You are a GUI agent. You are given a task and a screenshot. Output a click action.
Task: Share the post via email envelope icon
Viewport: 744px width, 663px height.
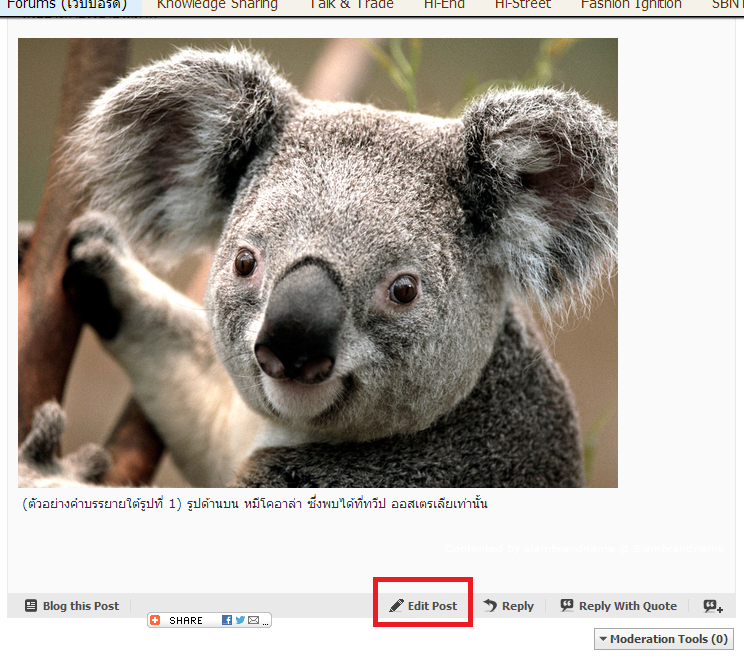[253, 621]
